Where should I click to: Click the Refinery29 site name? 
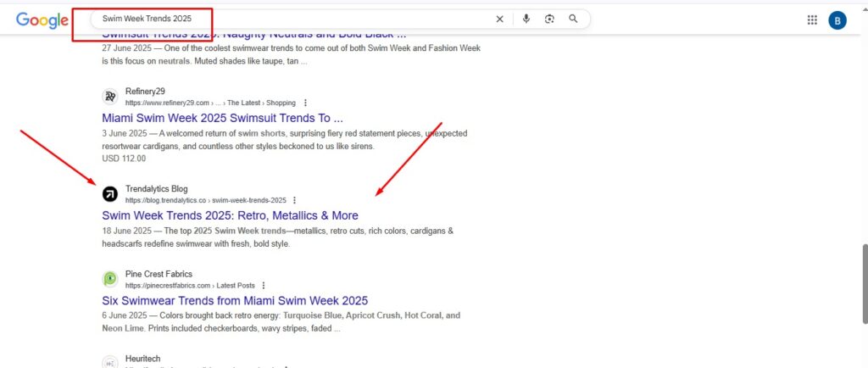click(x=145, y=92)
